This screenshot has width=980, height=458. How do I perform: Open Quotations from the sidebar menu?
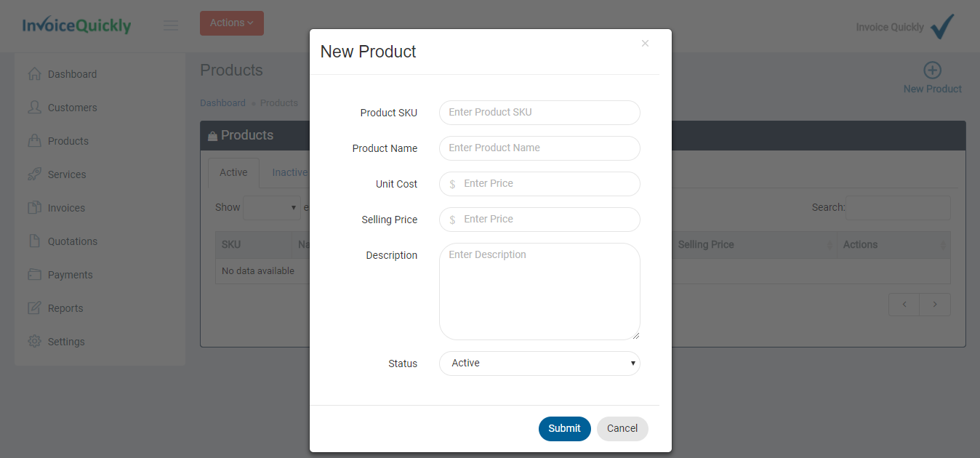[72, 241]
